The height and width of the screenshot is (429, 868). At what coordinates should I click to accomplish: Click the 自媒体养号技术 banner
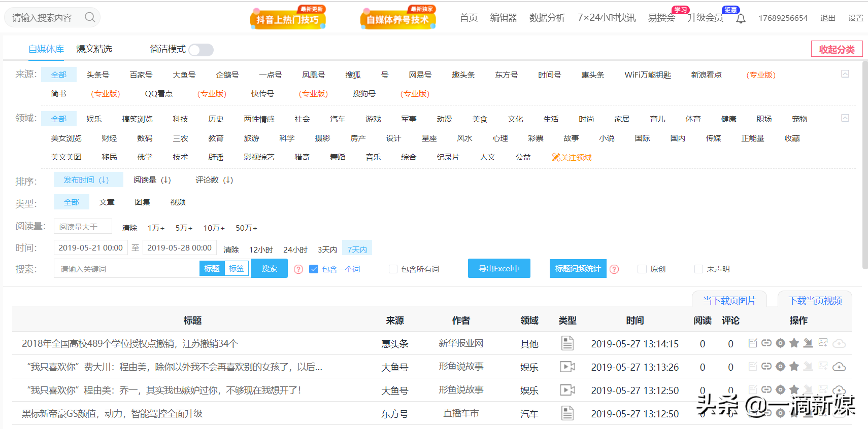(x=398, y=18)
